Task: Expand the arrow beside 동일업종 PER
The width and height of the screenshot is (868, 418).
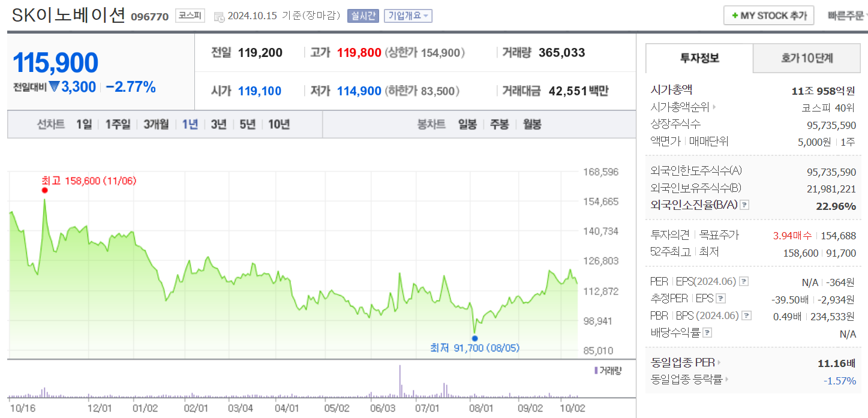Action: click(x=719, y=363)
